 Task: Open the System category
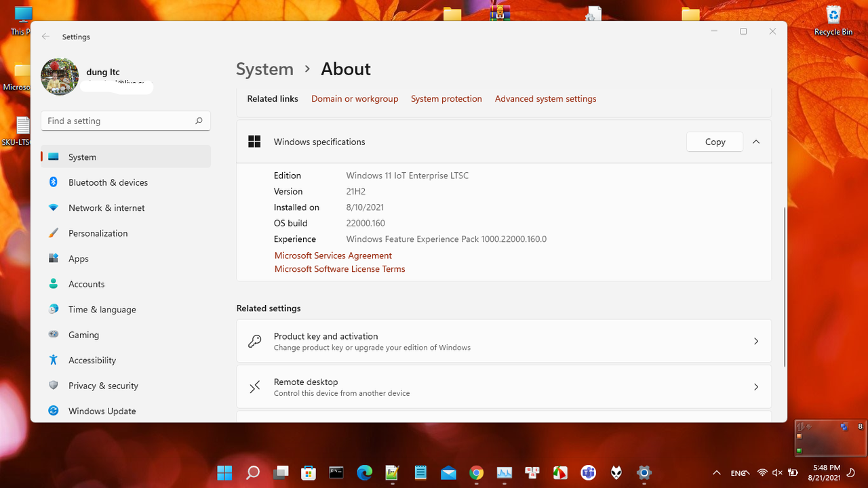point(126,157)
